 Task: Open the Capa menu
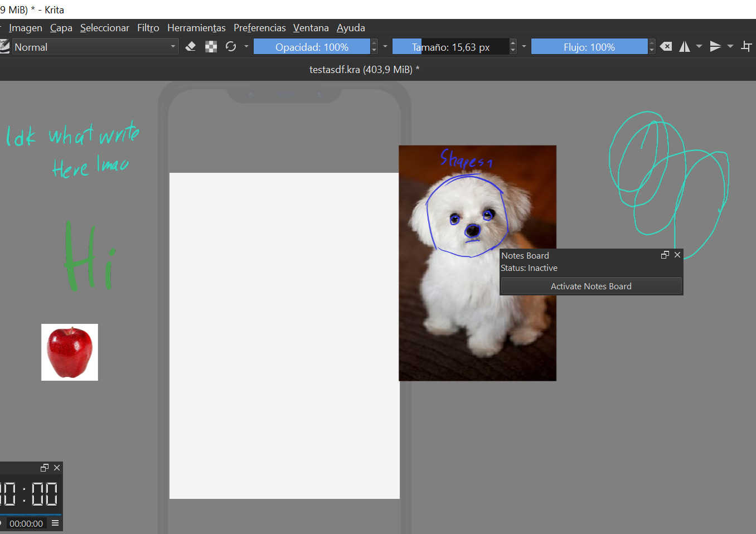tap(61, 28)
